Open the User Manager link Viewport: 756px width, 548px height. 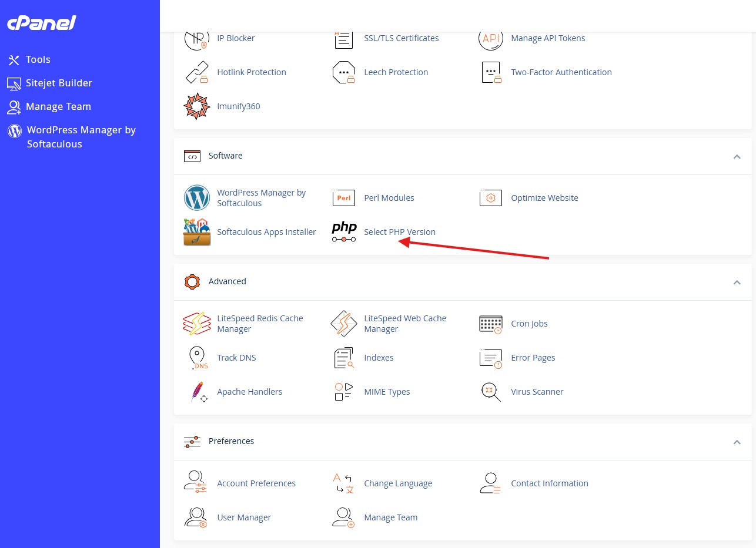(244, 517)
